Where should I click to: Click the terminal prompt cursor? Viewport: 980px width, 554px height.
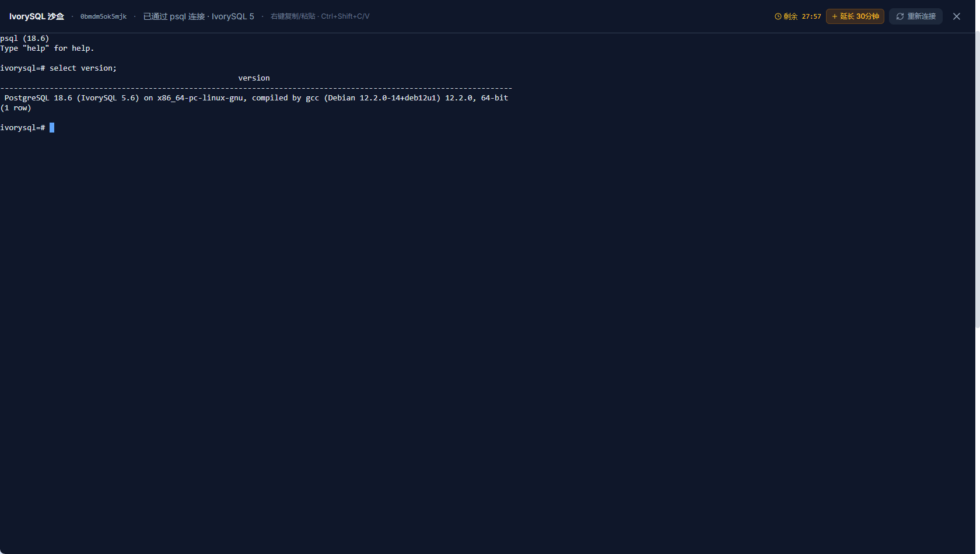click(52, 127)
